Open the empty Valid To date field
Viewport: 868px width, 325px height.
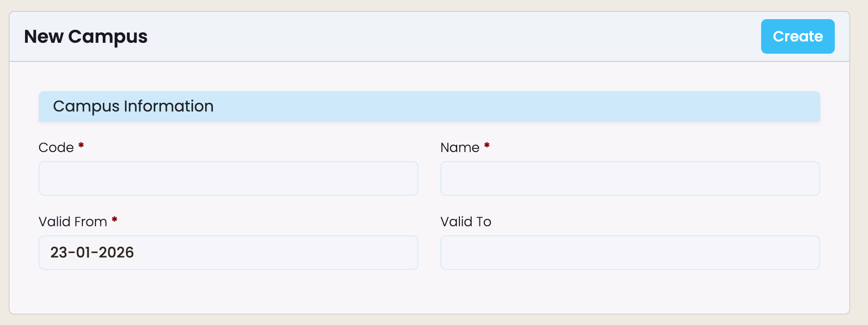pos(630,253)
